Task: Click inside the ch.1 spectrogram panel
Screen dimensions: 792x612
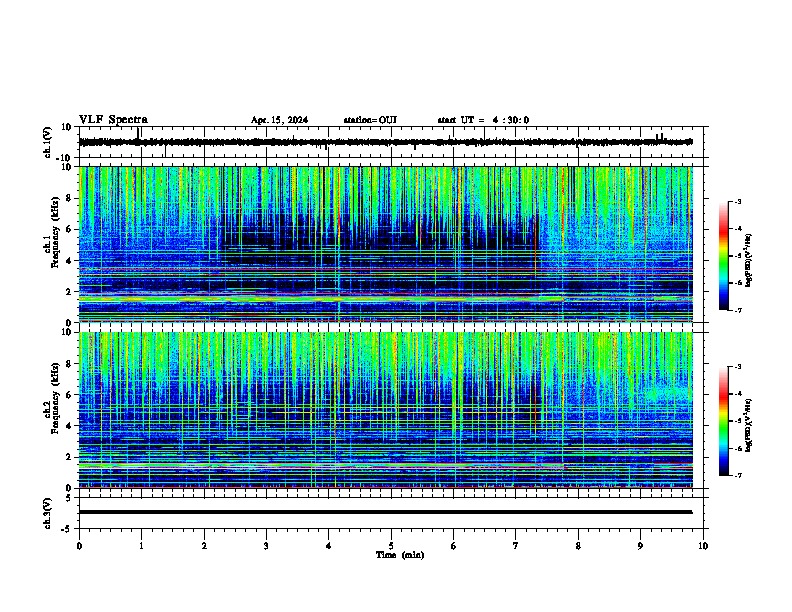Action: point(385,244)
